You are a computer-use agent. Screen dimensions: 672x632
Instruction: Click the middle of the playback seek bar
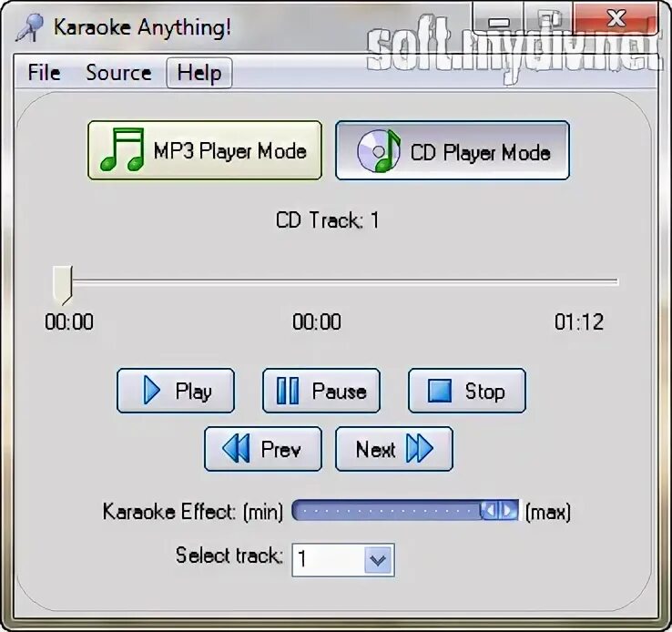tap(336, 281)
